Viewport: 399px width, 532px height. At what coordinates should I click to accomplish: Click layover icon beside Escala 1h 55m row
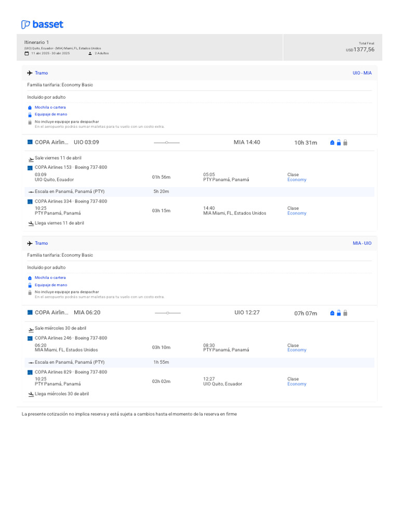(31, 363)
